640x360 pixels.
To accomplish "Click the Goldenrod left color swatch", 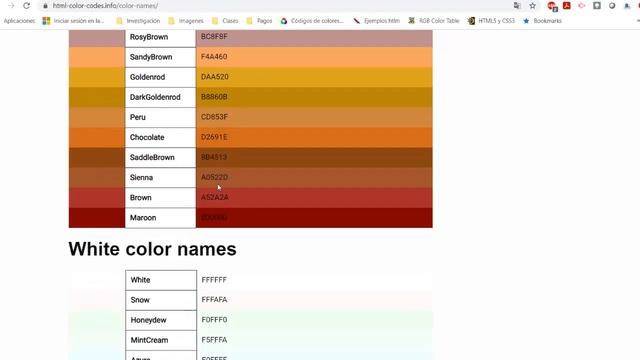I will click(97, 77).
